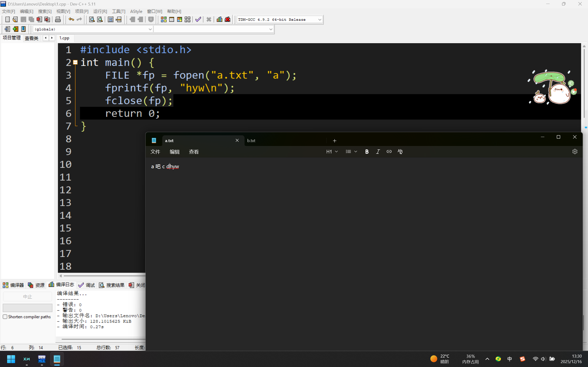This screenshot has height=367, width=588.
Task: Click the Profile analysis bar chart icon
Action: pyautogui.click(x=219, y=20)
